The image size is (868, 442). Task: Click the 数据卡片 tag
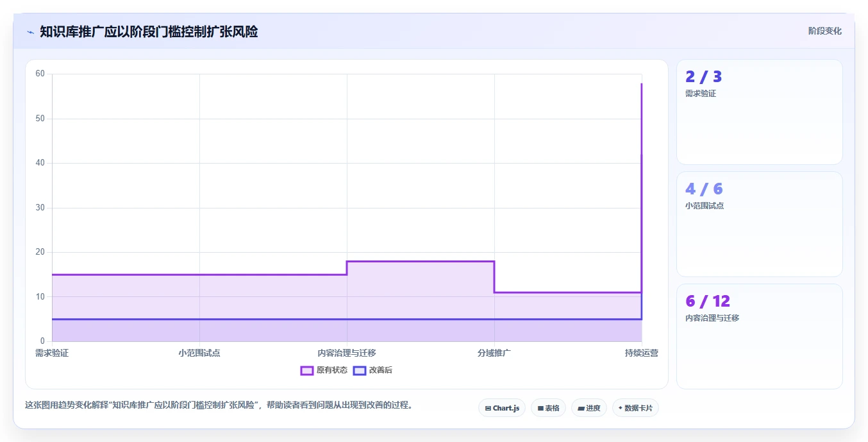(635, 408)
